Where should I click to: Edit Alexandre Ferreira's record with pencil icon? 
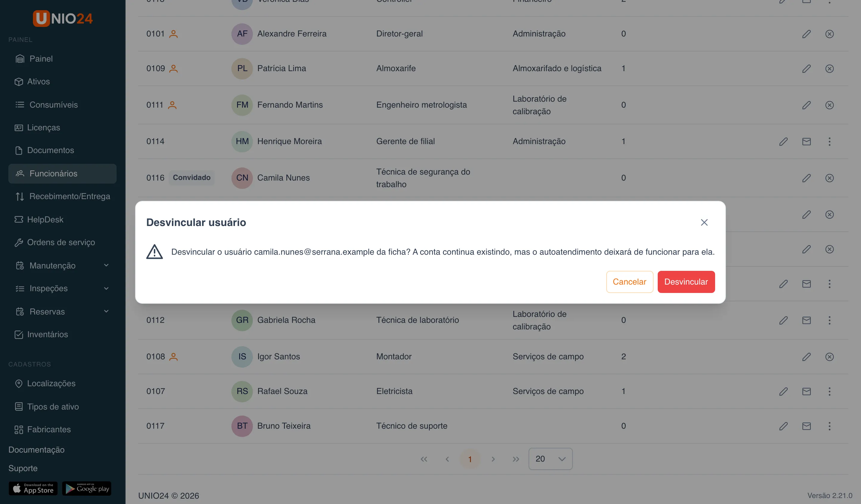click(806, 34)
